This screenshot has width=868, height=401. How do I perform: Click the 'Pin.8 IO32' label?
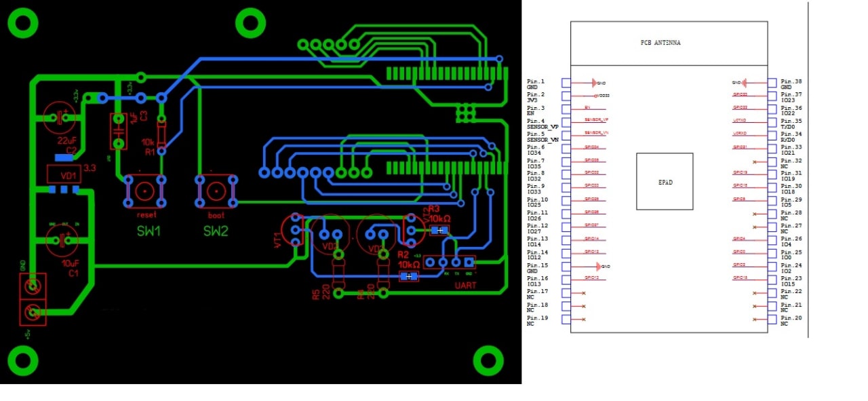pos(536,176)
